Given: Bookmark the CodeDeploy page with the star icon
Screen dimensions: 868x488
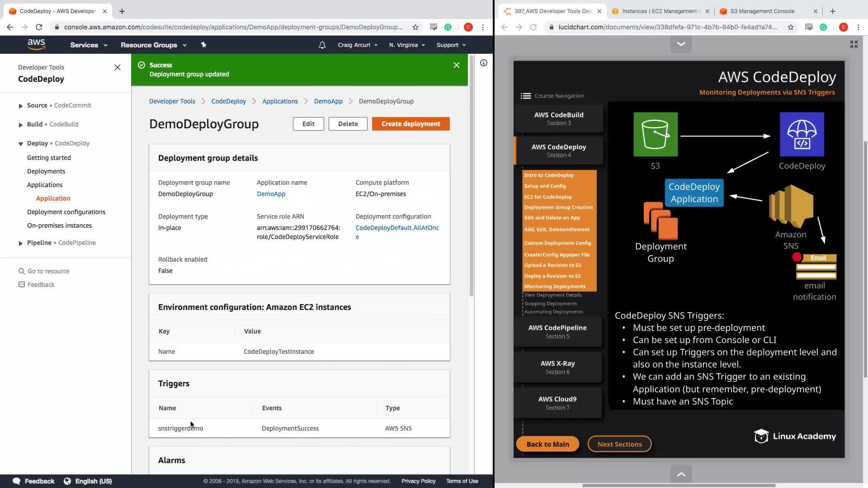Looking at the screenshot, I should 415,27.
